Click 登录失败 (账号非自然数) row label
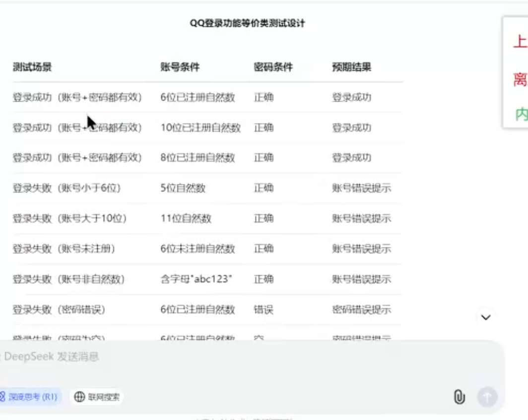This screenshot has width=528, height=420. 68,279
